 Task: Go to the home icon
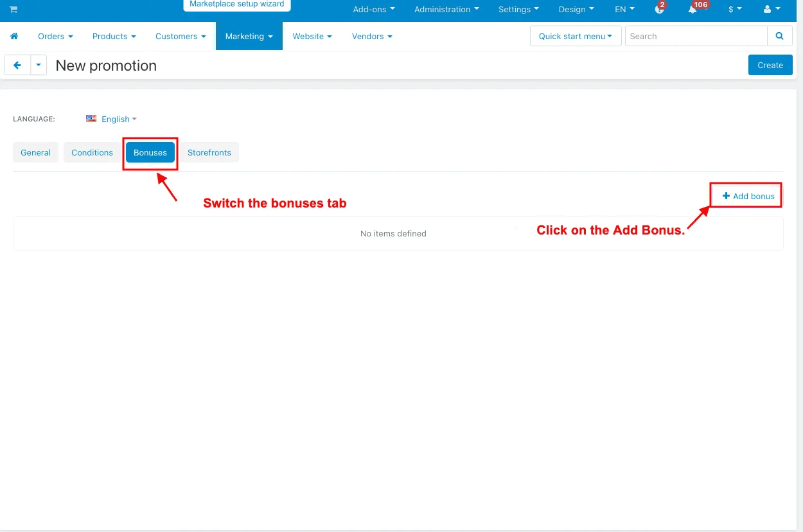14,37
